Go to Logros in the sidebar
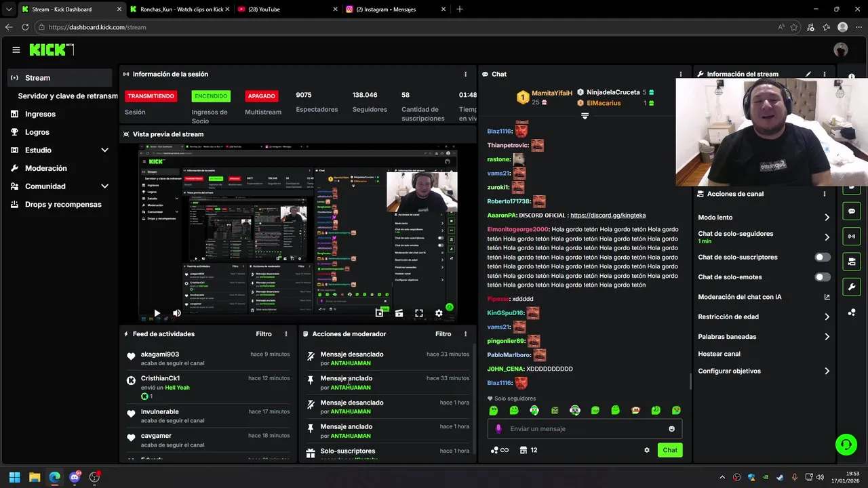This screenshot has width=868, height=488. click(x=37, y=132)
